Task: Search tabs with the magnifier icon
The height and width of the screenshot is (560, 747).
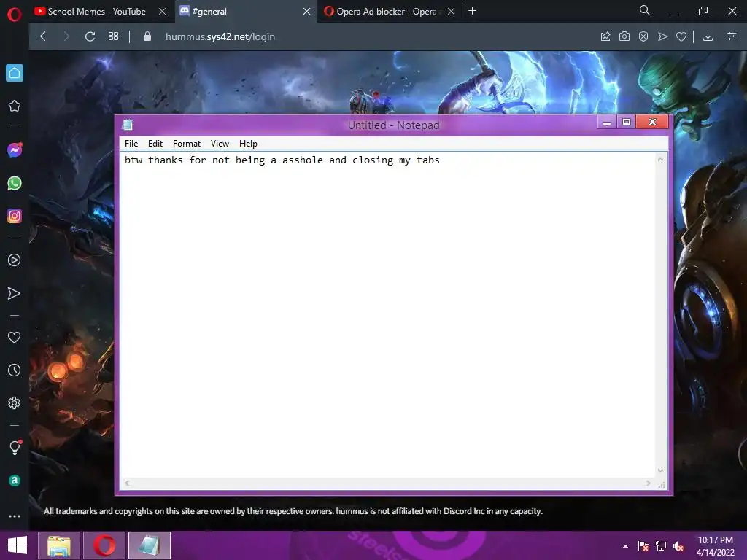Action: point(645,10)
